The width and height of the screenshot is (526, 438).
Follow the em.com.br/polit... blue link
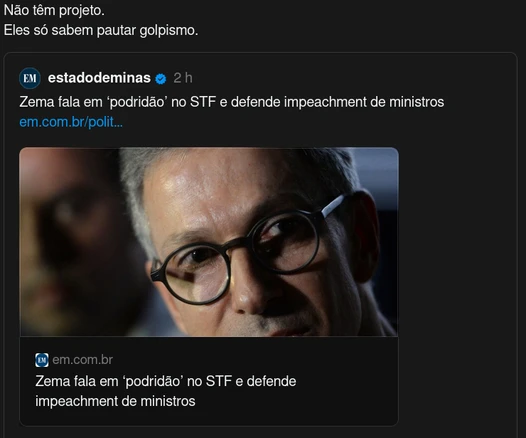pos(71,122)
